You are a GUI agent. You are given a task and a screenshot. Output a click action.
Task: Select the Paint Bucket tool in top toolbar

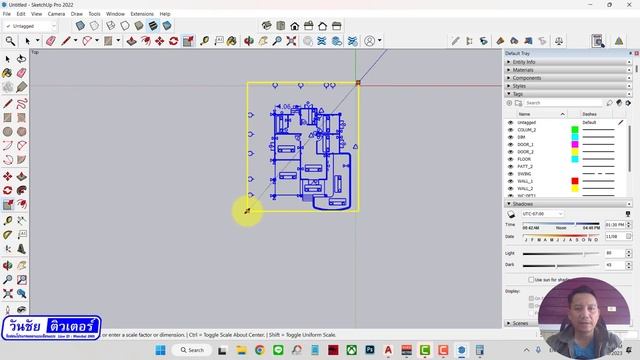tap(232, 41)
